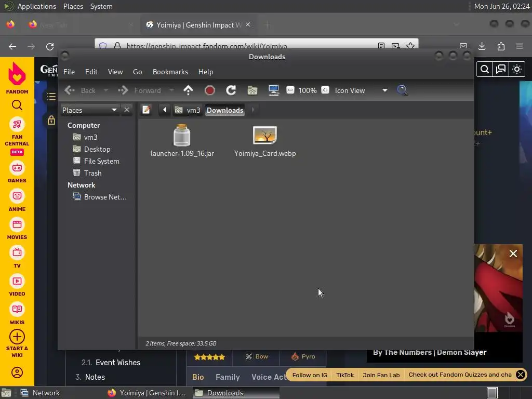Open the Help menu

[206, 72]
